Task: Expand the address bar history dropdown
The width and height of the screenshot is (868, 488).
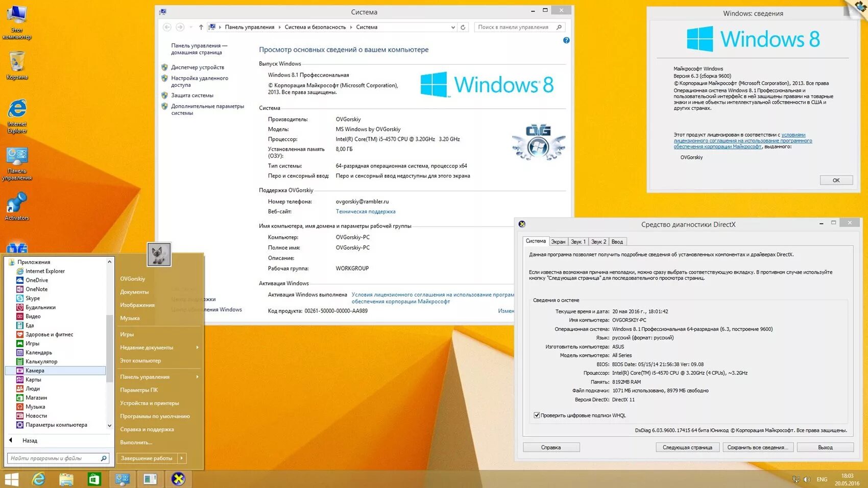Action: 453,28
